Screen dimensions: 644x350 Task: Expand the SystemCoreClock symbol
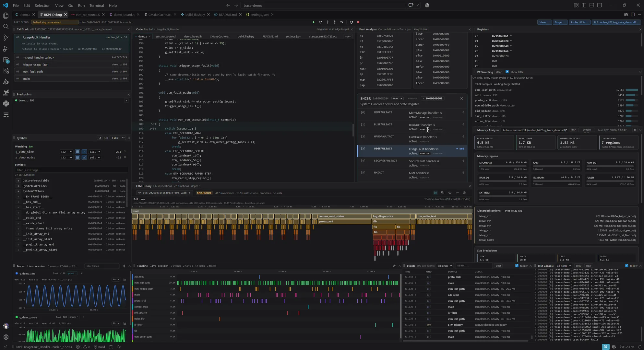(18, 186)
